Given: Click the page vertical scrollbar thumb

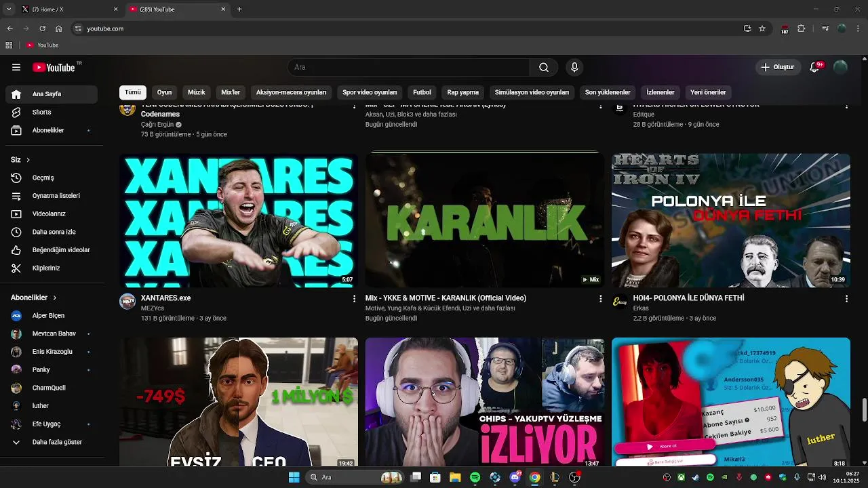Looking at the screenshot, I should tap(864, 410).
